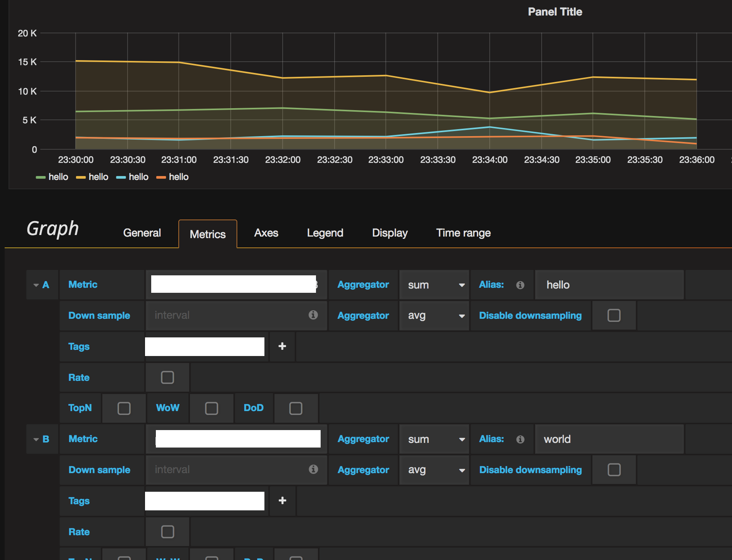
Task: Enable the WoW checkbox in query A
Action: [x=211, y=408]
